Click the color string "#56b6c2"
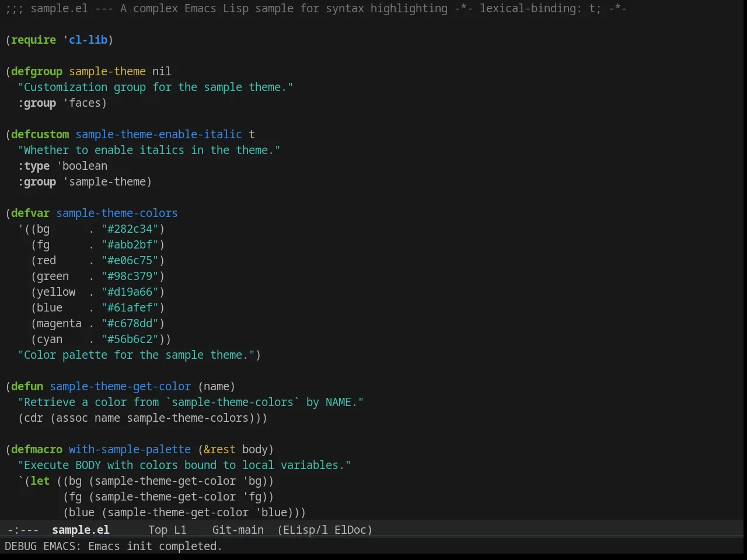 [x=130, y=339]
